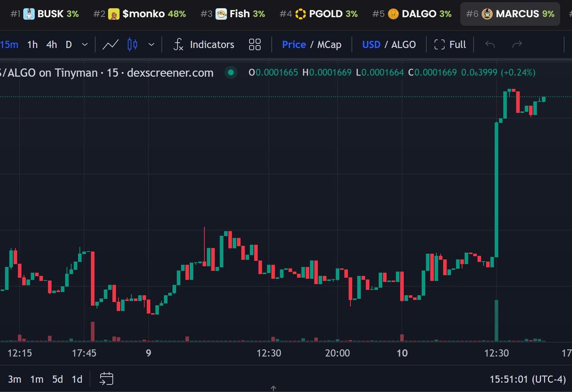572x392 pixels.
Task: Switch chart to Price mode
Action: tap(294, 45)
